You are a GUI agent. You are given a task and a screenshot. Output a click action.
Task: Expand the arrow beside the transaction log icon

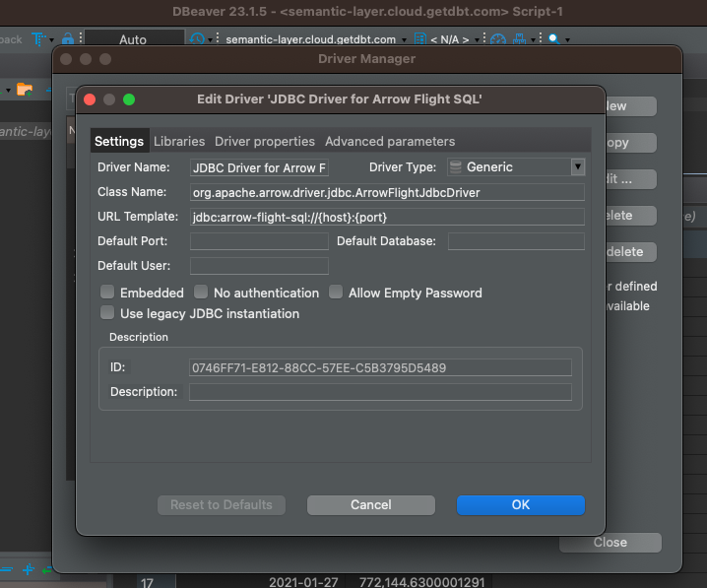[210, 40]
